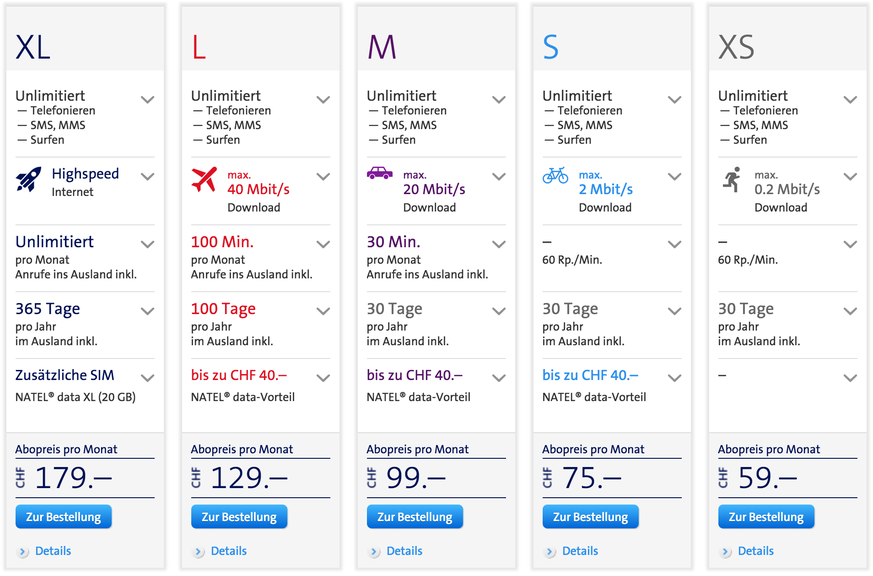Click Zur Bestellung for the CHF 99 plan
The width and height of the screenshot is (873, 576).
click(x=415, y=516)
